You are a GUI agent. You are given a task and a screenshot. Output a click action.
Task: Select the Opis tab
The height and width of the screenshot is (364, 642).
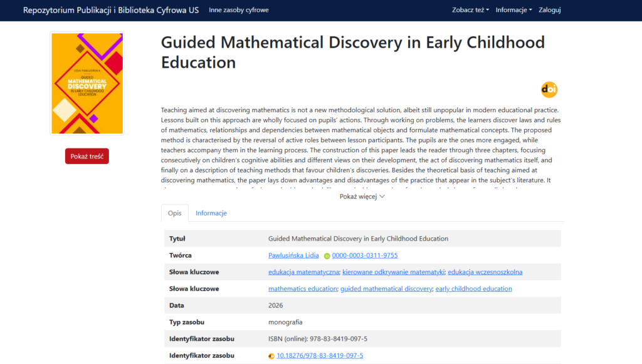174,213
